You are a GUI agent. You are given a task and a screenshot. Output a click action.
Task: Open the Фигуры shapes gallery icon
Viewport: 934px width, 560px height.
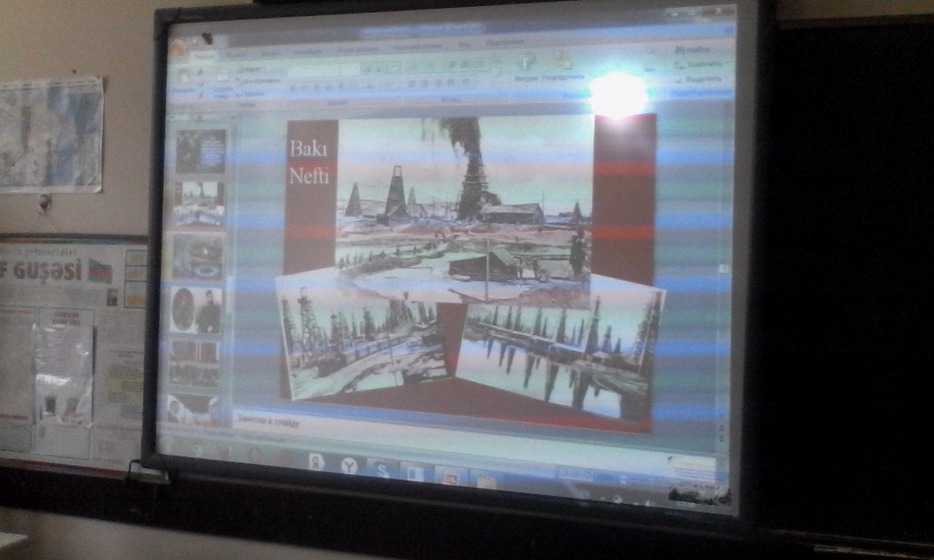(526, 62)
